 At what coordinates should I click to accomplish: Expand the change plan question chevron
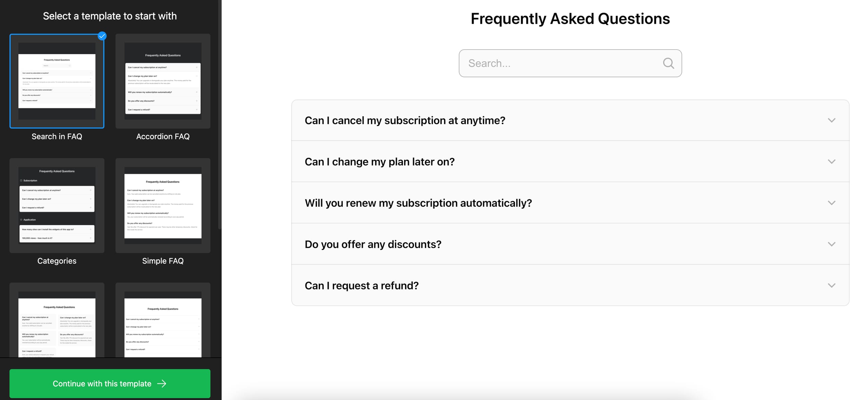831,162
